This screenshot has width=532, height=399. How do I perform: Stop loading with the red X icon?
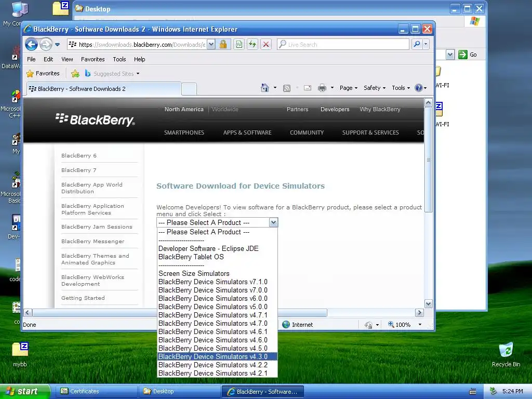point(266,45)
